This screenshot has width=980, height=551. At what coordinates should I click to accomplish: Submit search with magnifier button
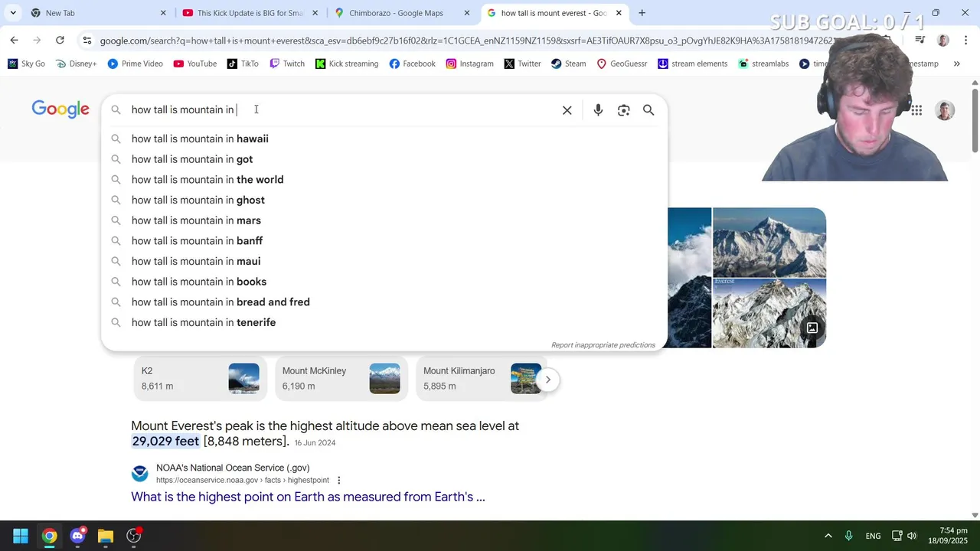tap(648, 110)
